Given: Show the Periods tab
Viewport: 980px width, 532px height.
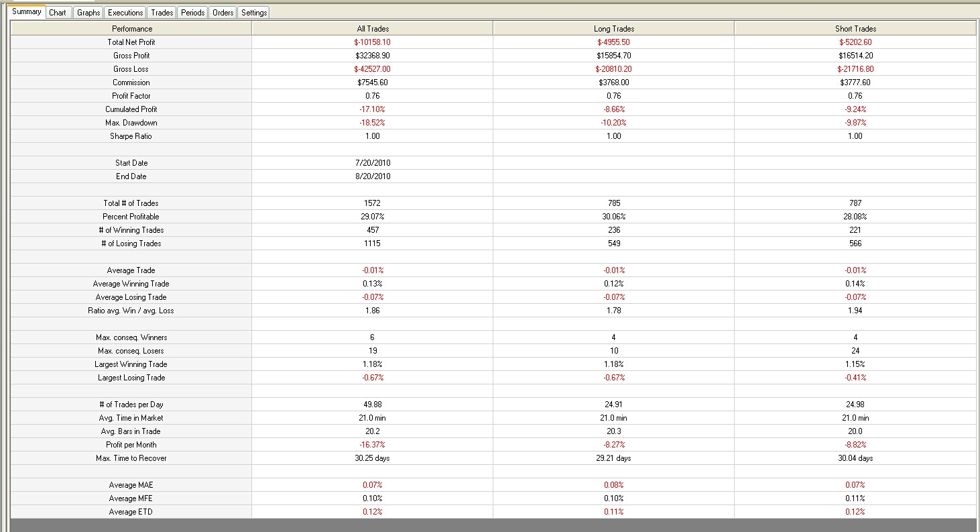Looking at the screenshot, I should click(192, 13).
